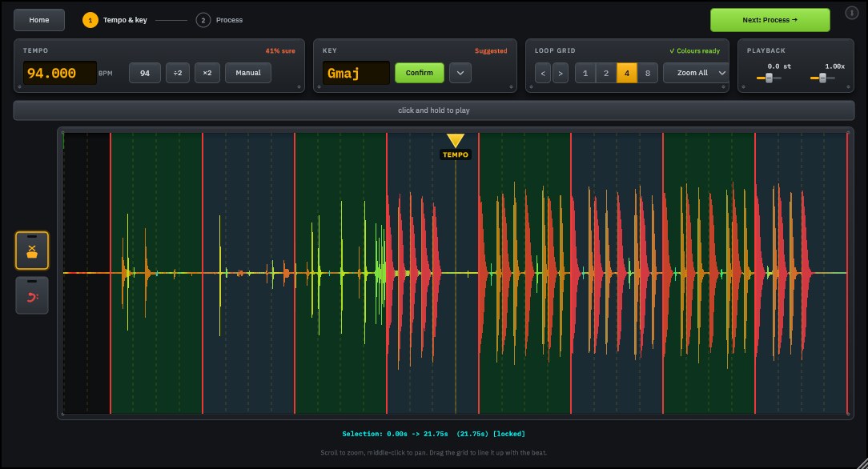Click the 'PLAYBACK' panel heading
Image resolution: width=868 pixels, height=469 pixels.
coord(766,51)
